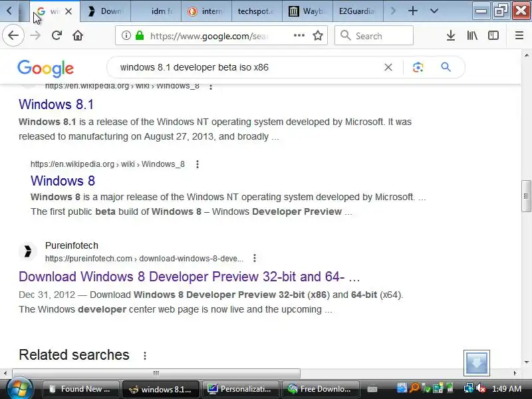This screenshot has height=399, width=532.
Task: Open options for the Windows 8.1 result
Action: coord(211,86)
